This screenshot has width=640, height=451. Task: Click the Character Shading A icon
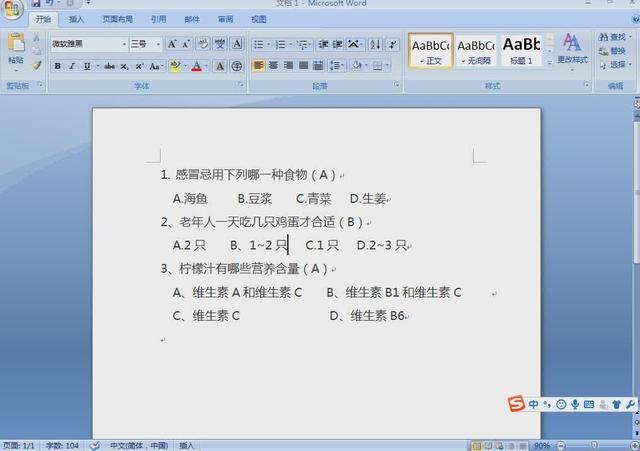(220, 66)
